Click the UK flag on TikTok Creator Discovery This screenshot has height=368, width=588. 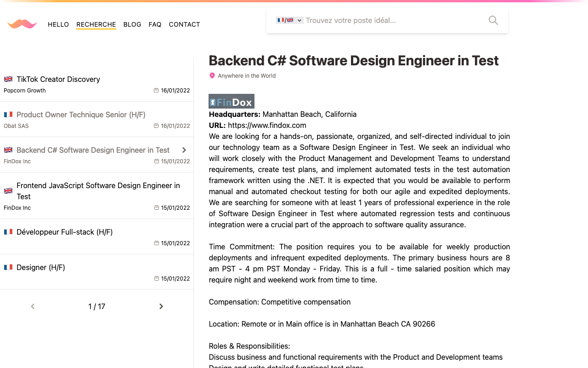8,79
